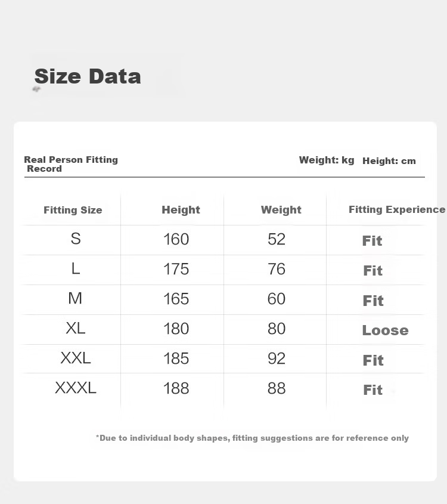The image size is (447, 504).
Task: Select the Fitting Size column header
Action: point(73,210)
